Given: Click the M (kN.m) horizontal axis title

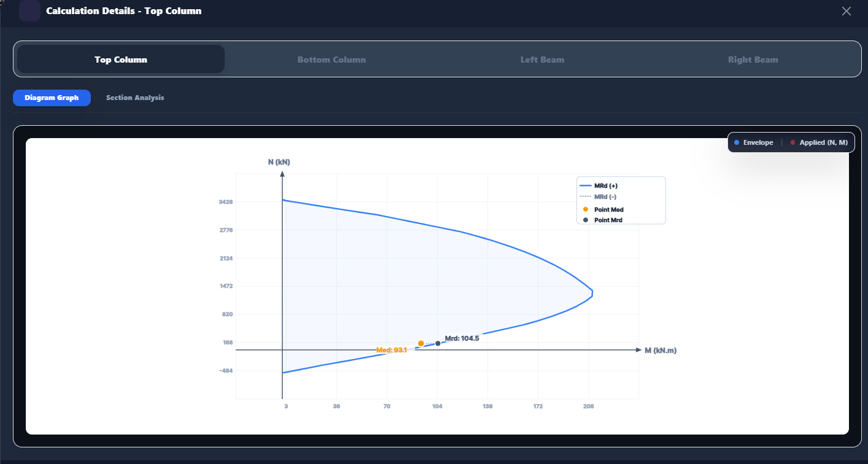Looking at the screenshot, I should (x=661, y=350).
